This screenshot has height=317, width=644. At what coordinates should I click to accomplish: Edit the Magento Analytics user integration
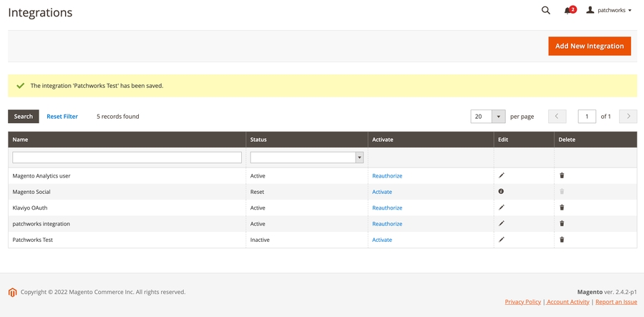click(x=502, y=175)
